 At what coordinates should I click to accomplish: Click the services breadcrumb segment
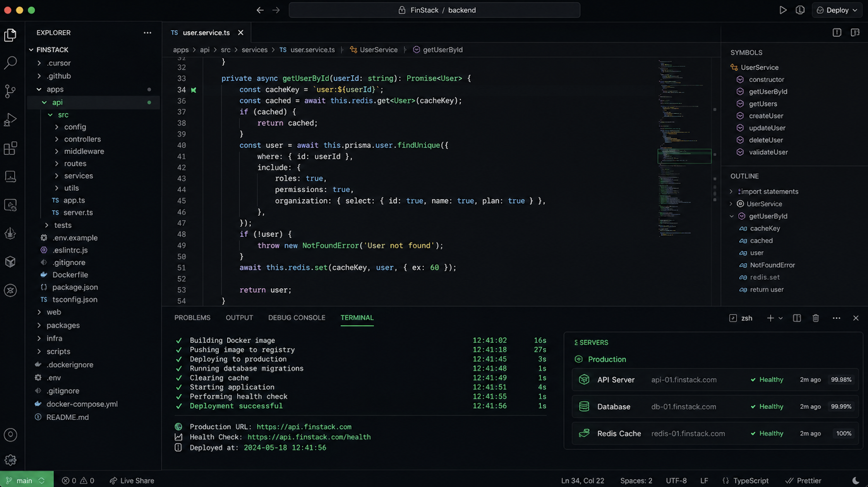[254, 50]
